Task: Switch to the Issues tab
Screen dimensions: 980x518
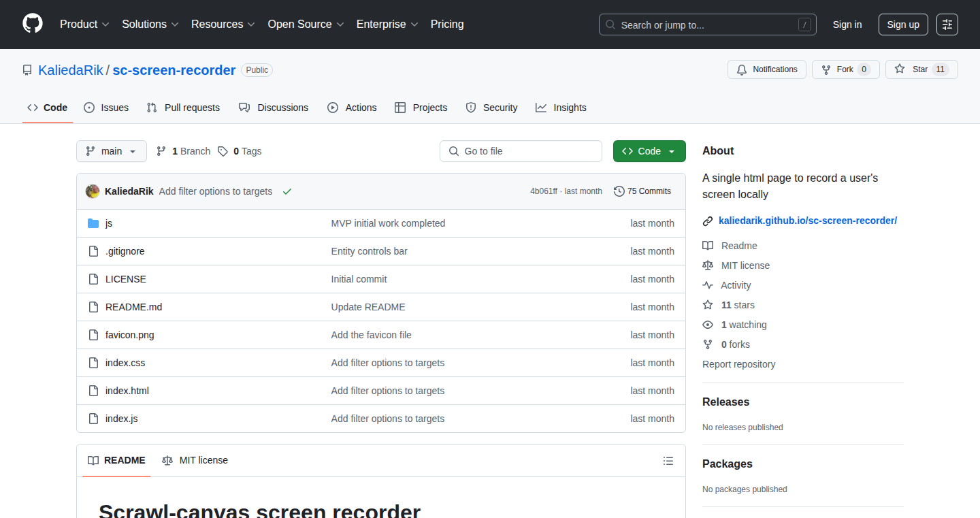Action: [x=106, y=108]
